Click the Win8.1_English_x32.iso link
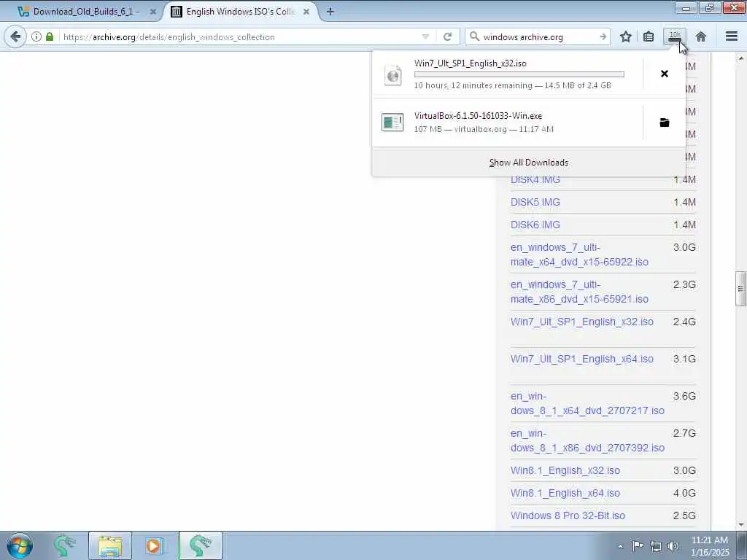Image resolution: width=747 pixels, height=560 pixels. click(565, 470)
